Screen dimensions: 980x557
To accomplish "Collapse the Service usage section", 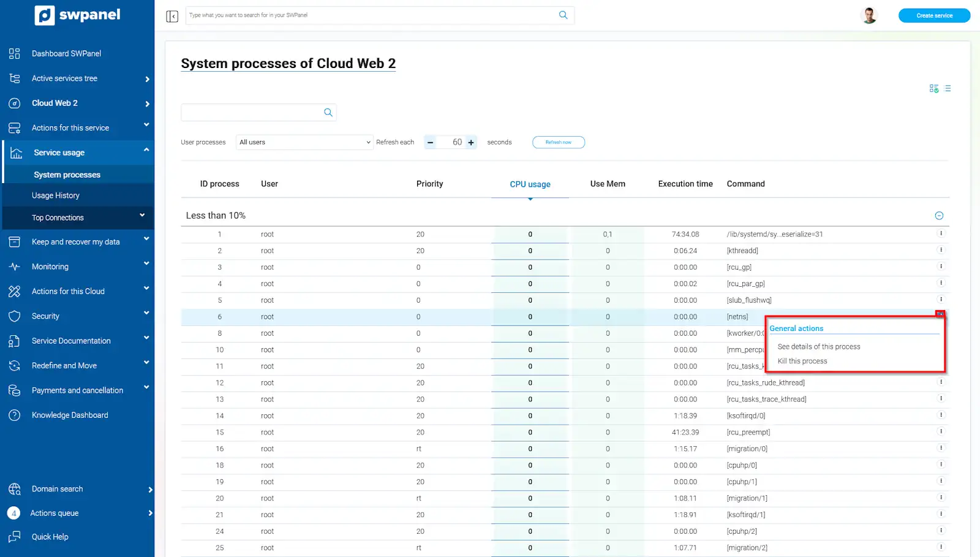I will click(146, 150).
